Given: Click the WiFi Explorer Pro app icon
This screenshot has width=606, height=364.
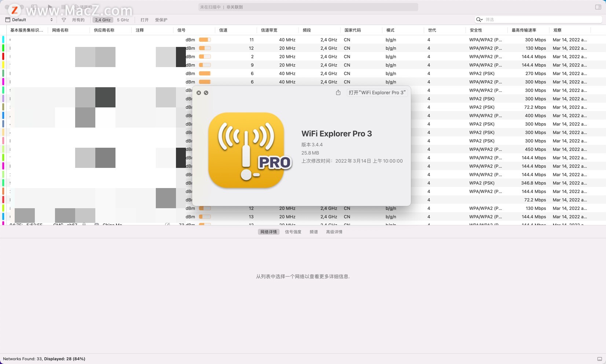Looking at the screenshot, I should pyautogui.click(x=250, y=151).
